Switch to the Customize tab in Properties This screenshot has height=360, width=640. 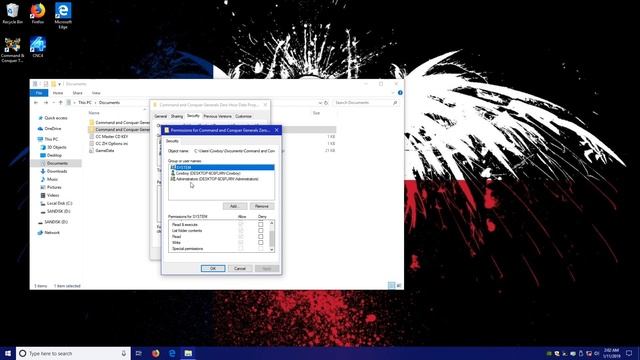click(x=243, y=116)
